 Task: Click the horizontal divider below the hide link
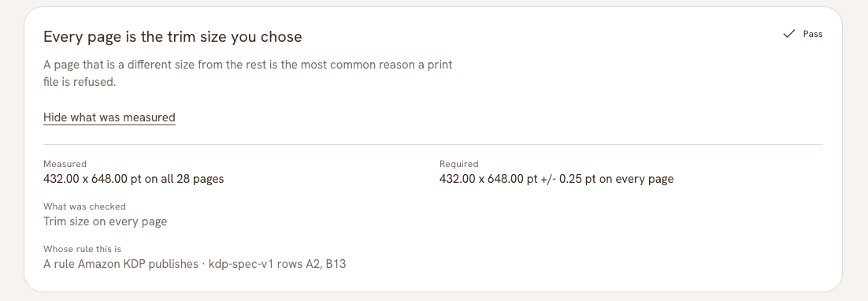pos(433,144)
